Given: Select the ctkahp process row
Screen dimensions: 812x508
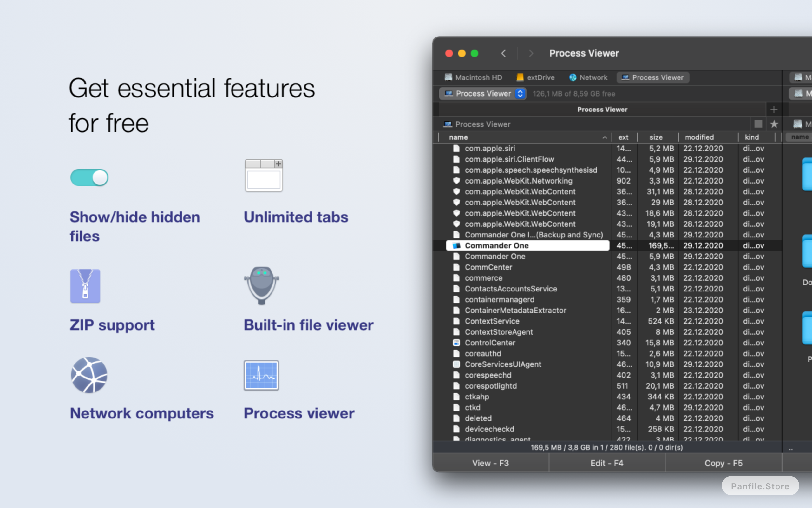Looking at the screenshot, I should click(607, 397).
